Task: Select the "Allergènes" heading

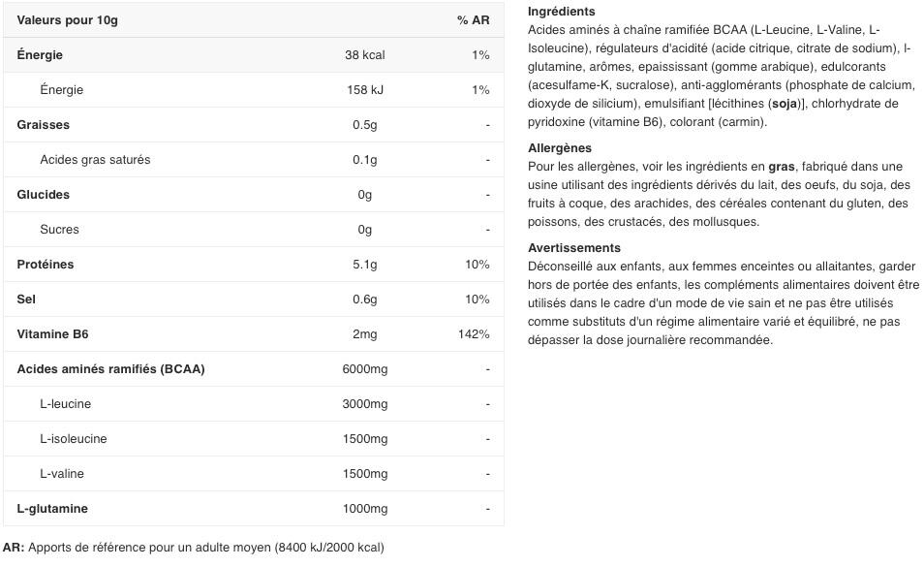Action: coord(559,148)
